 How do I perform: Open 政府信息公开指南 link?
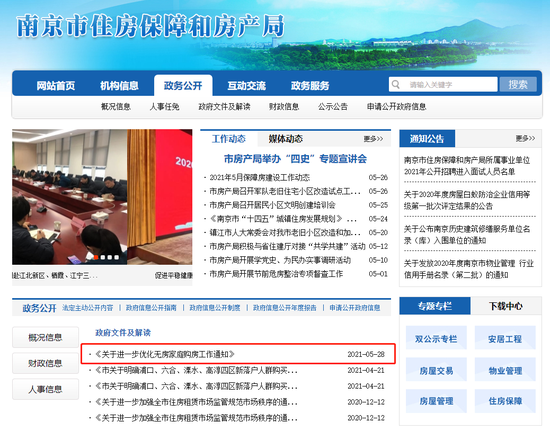tap(151, 308)
